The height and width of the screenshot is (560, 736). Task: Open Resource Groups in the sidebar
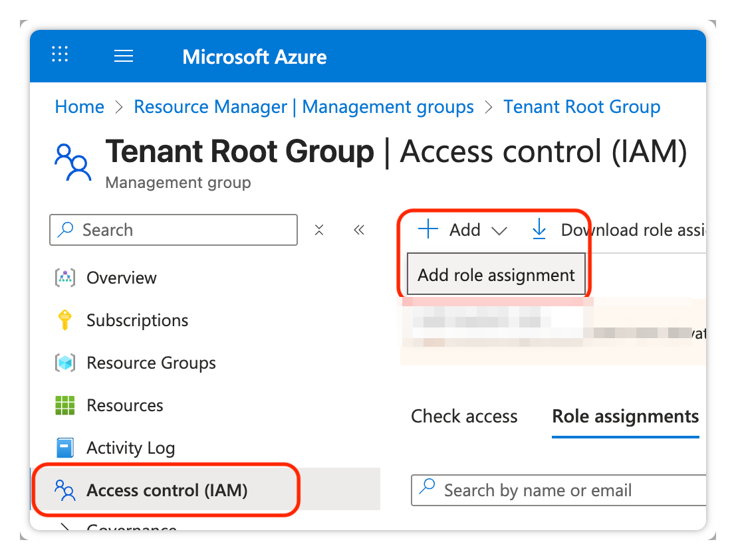[x=151, y=363]
